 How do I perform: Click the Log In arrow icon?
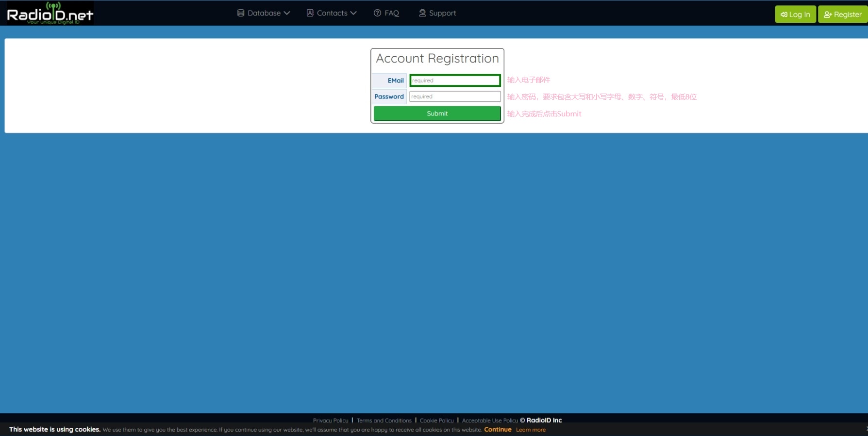point(784,15)
